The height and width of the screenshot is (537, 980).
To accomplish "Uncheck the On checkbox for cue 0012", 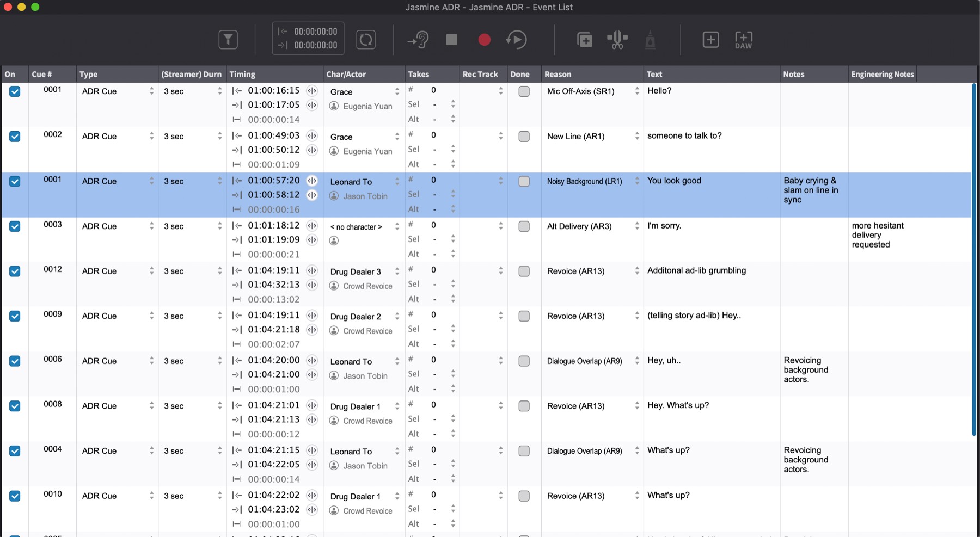I will pyautogui.click(x=15, y=271).
